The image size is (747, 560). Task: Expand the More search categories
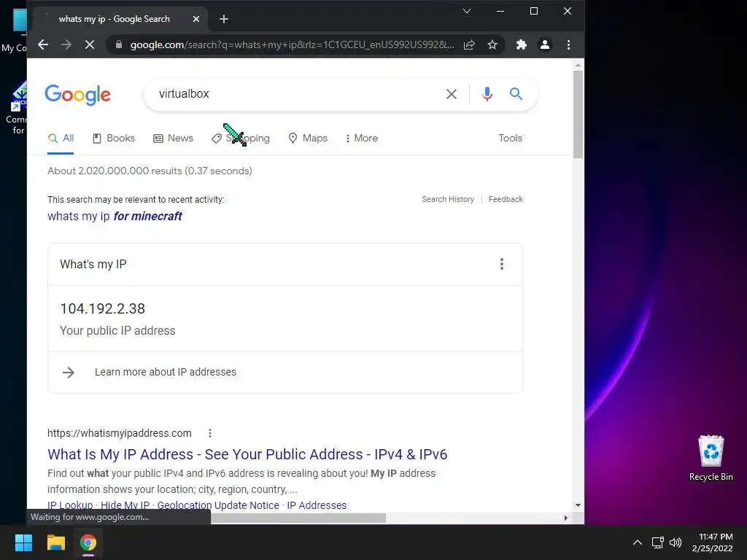(x=362, y=139)
